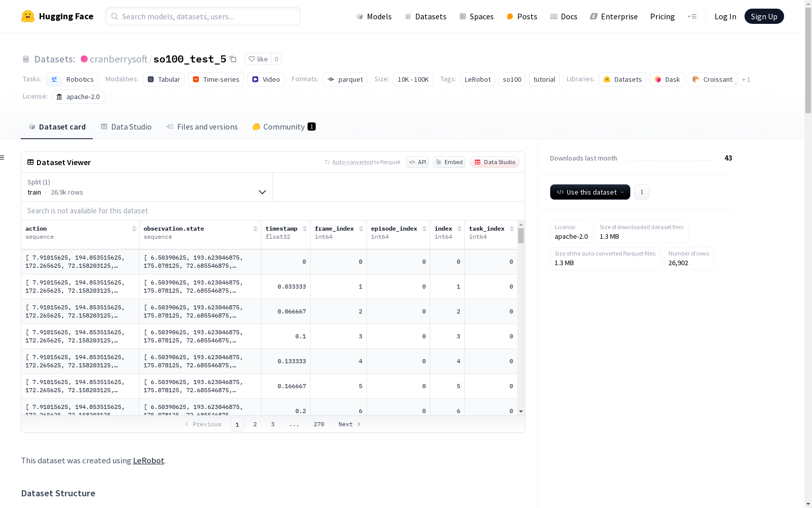This screenshot has height=508, width=812.
Task: Sort by episode_index column
Action: click(x=424, y=229)
